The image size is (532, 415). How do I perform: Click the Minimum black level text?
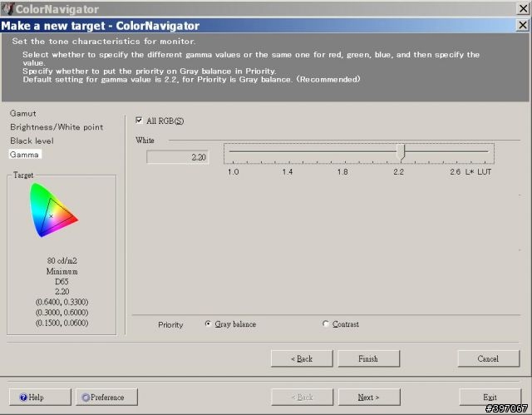point(62,271)
